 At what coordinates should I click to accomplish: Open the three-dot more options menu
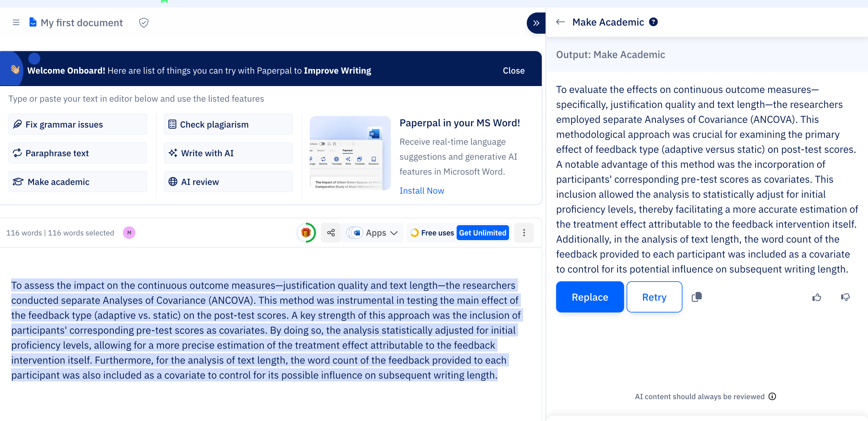coord(524,233)
